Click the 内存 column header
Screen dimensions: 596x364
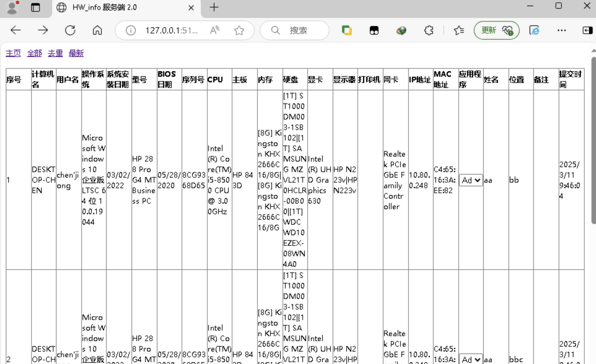270,79
